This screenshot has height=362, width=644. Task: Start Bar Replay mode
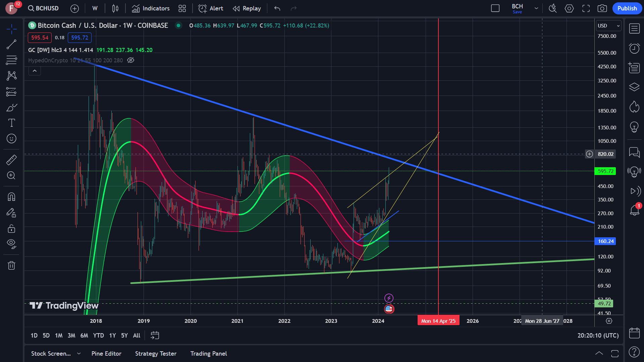click(x=247, y=8)
